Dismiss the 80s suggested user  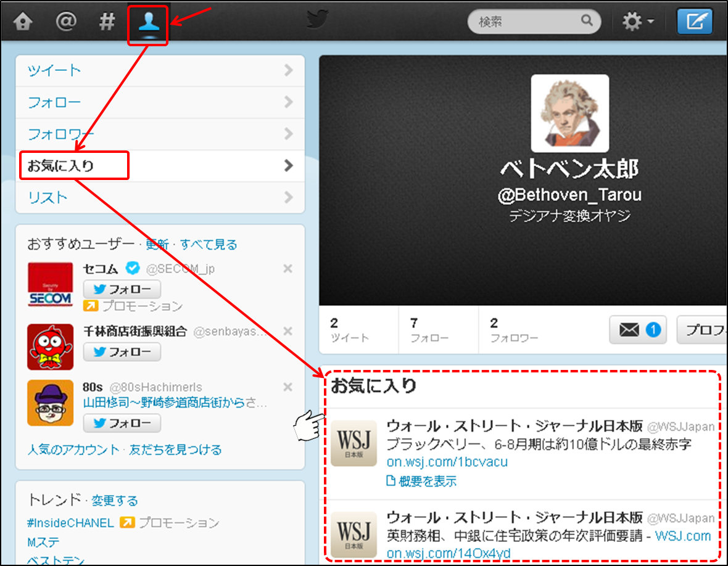click(287, 387)
